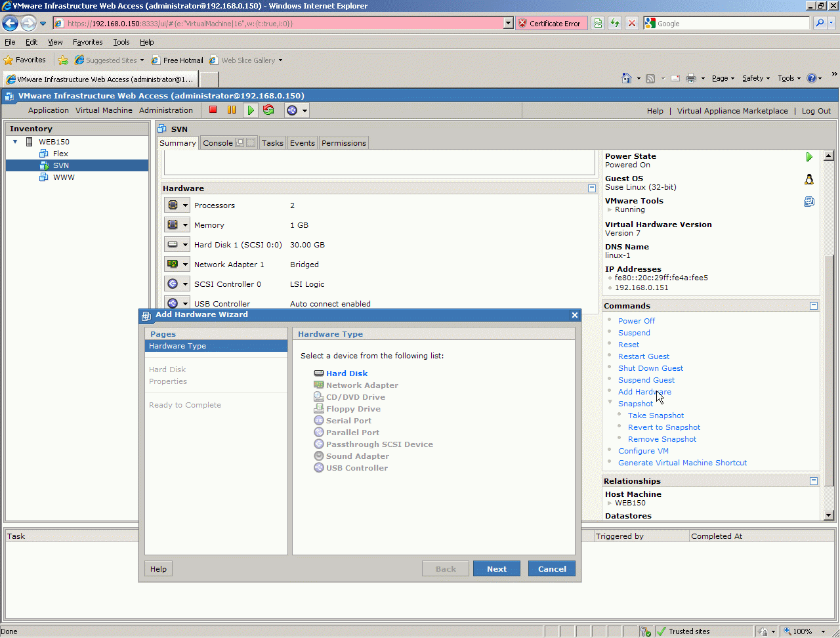
Task: Collapse the Hardware section
Action: [x=592, y=188]
